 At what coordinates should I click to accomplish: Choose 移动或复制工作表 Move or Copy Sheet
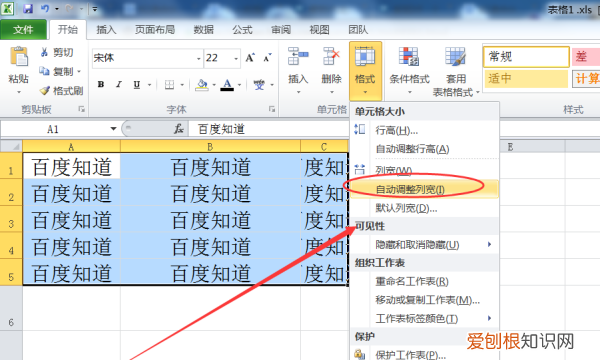pos(424,300)
